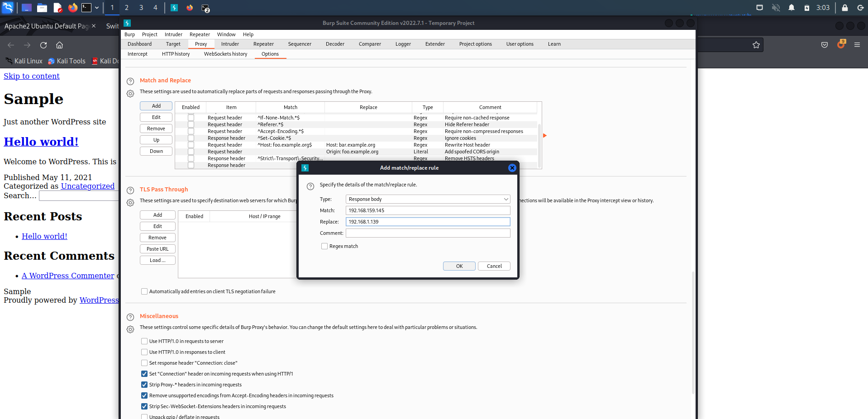Screen dimensions: 868x419
Task: Check Use HTTP/1.0 in requests to server
Action: click(144, 341)
